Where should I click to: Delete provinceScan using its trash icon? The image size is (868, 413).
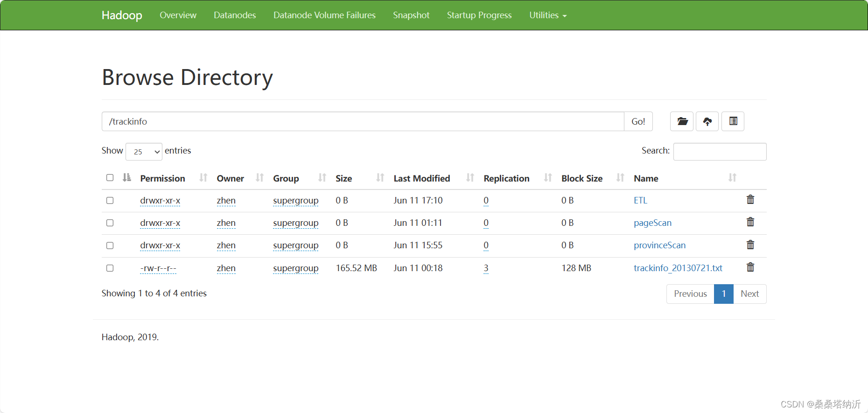pos(750,245)
